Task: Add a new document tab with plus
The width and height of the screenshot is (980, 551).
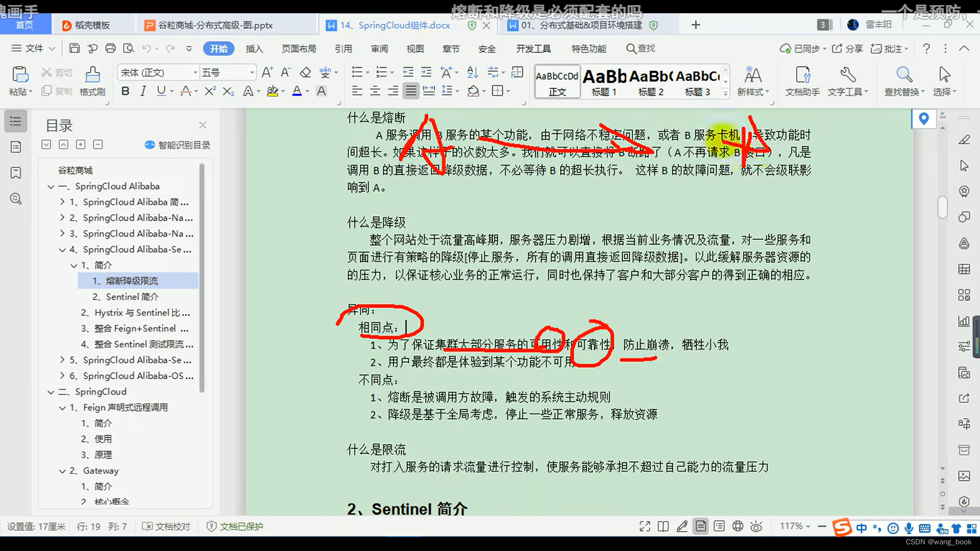Action: (x=695, y=25)
